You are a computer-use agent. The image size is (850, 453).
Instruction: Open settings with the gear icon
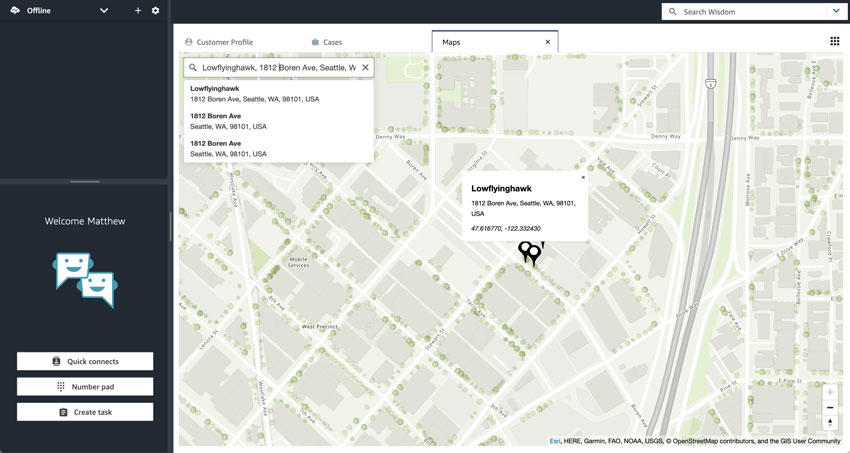(155, 11)
